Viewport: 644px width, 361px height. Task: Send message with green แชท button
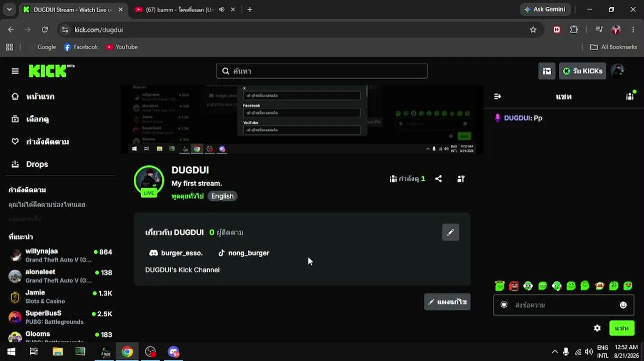(621, 328)
